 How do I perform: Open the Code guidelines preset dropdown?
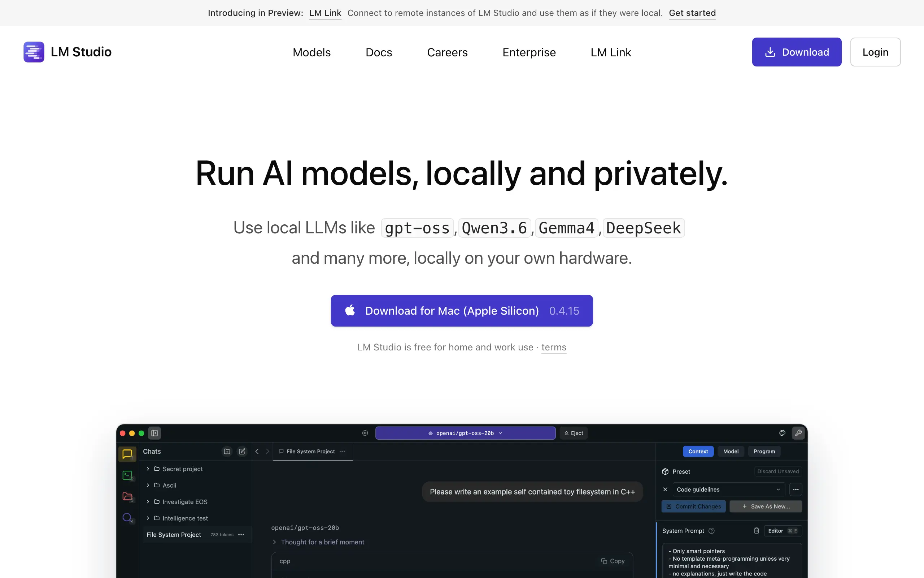[728, 489]
